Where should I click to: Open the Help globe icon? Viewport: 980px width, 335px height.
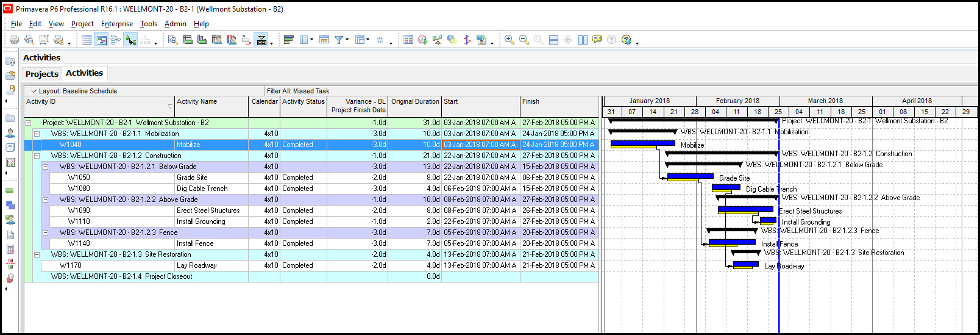click(x=627, y=40)
